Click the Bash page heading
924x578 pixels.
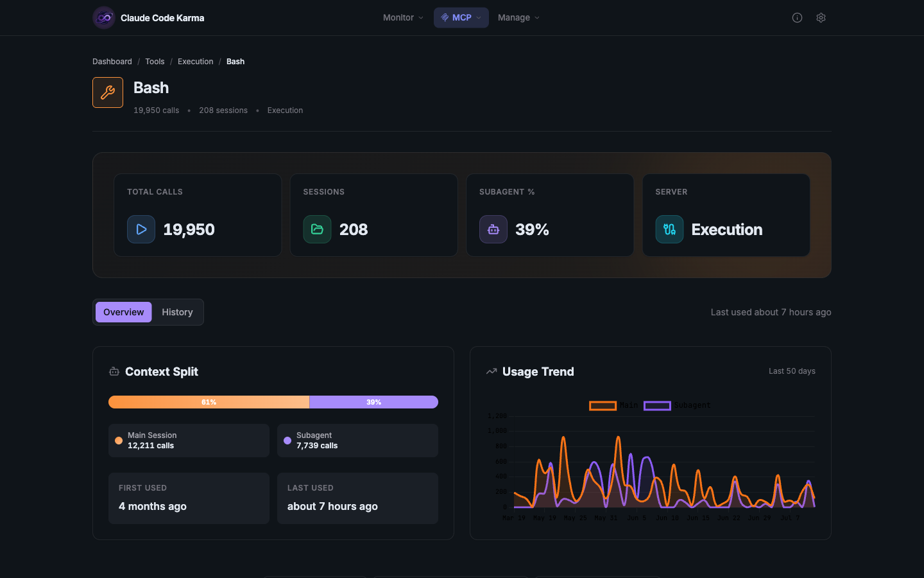coord(151,88)
